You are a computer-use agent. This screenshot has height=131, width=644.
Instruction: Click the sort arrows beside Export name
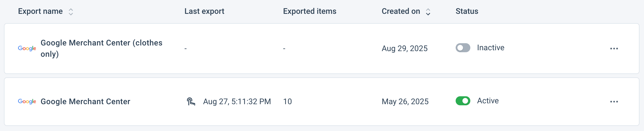click(71, 12)
